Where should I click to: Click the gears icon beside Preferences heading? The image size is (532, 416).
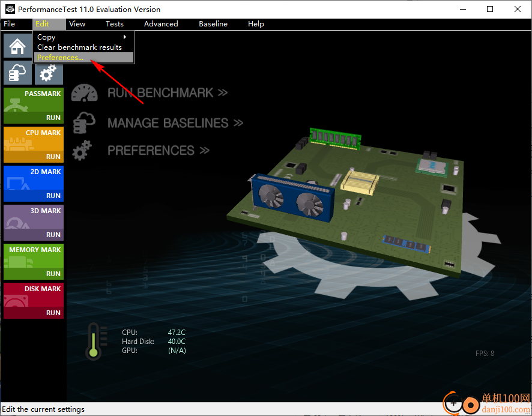pyautogui.click(x=82, y=150)
